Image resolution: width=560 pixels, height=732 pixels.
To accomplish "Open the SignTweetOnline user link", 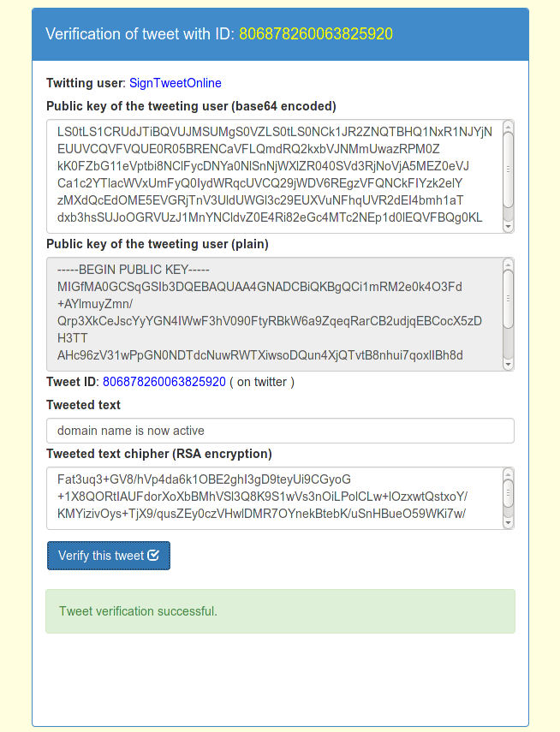I will (x=176, y=83).
